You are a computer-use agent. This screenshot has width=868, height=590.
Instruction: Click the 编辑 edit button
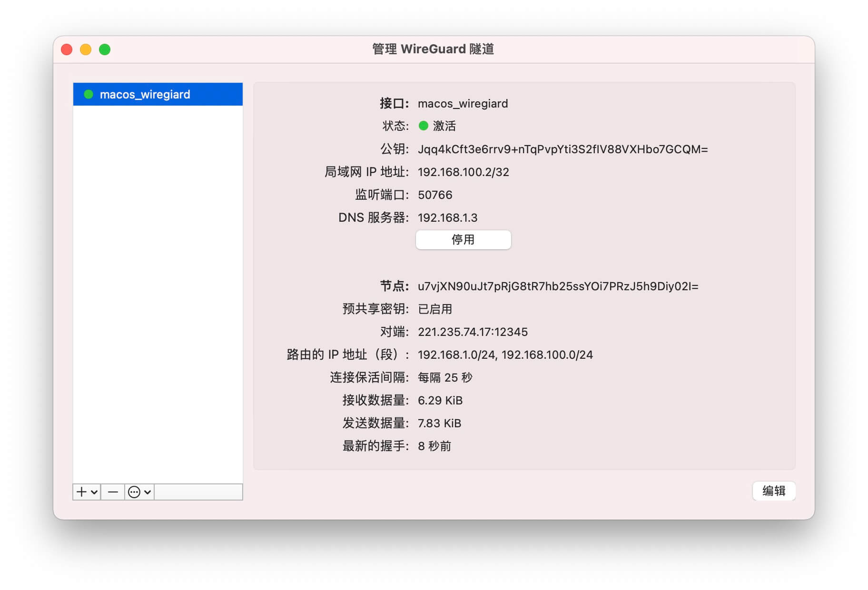click(774, 491)
